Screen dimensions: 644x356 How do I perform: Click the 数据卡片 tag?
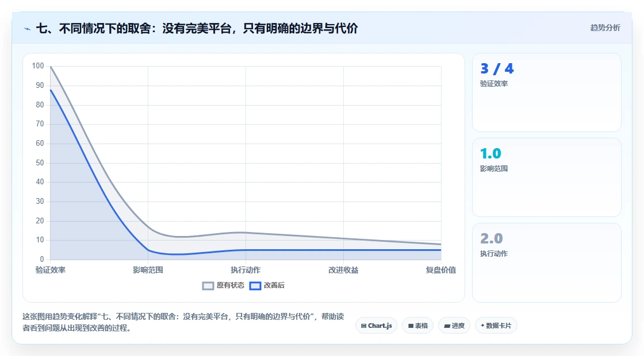pyautogui.click(x=496, y=326)
